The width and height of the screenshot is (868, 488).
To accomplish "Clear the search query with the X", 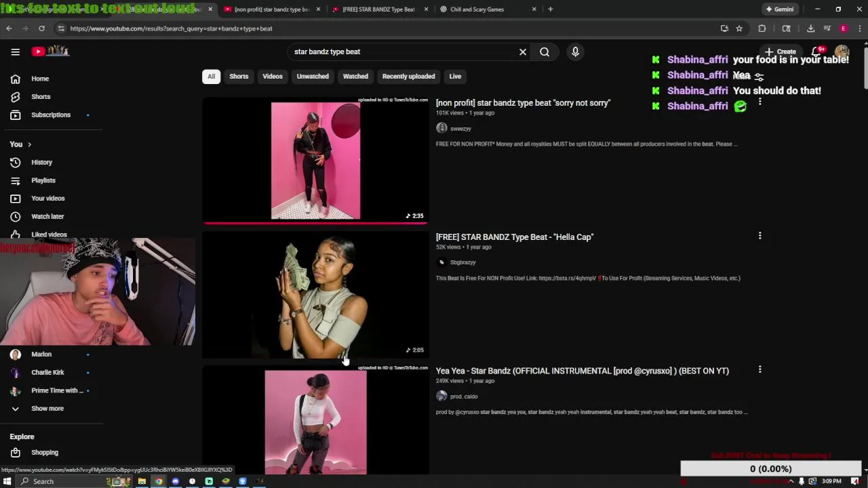I will pos(523,52).
